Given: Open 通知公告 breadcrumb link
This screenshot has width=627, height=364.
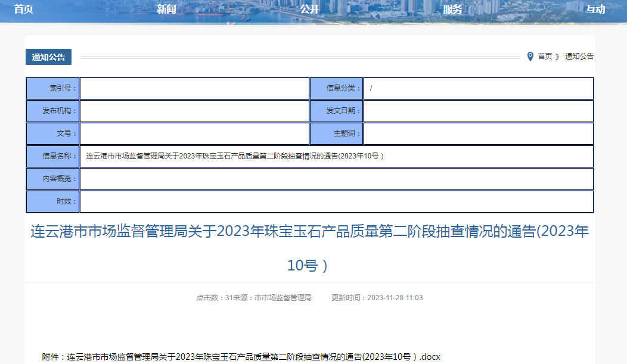Looking at the screenshot, I should tap(579, 57).
